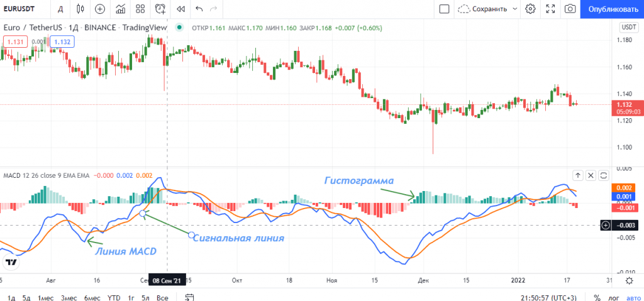Open the candlestick chart type selector
644x301 pixels.
click(x=79, y=9)
